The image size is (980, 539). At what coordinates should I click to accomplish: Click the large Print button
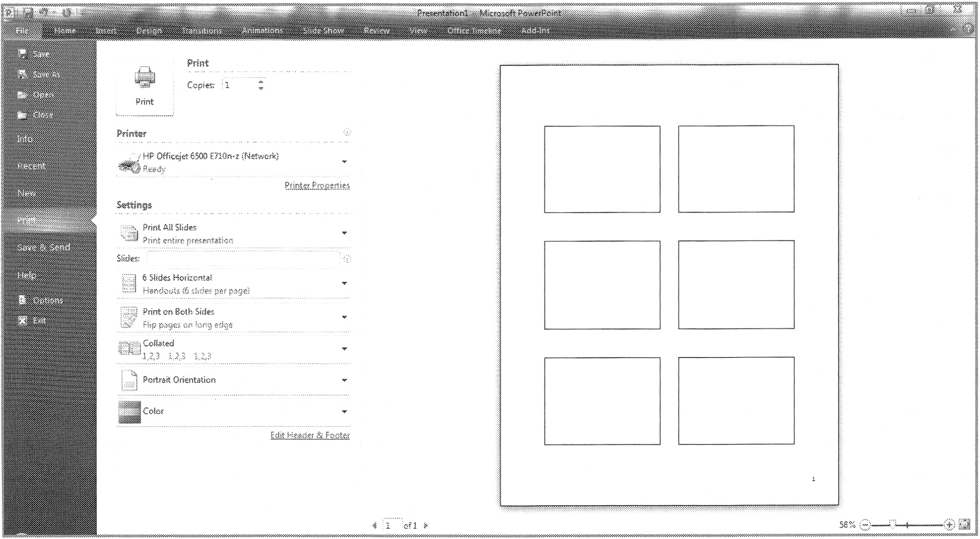(145, 86)
